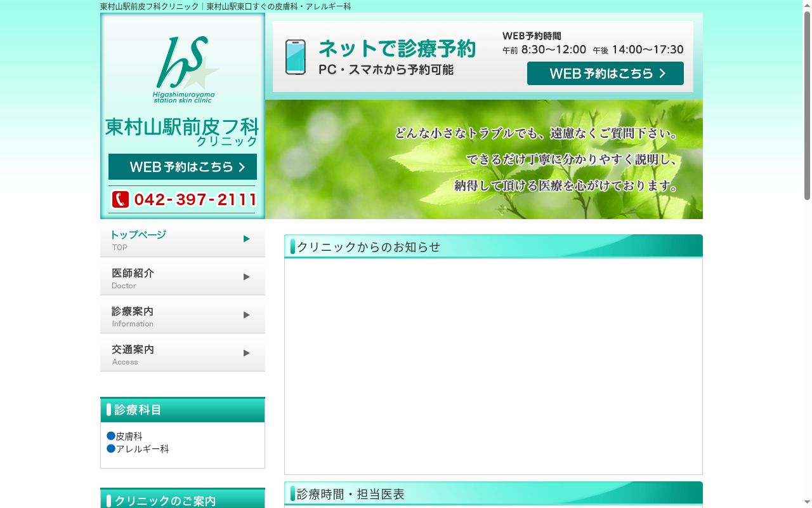Click the PC・スマホから予約可能 text
This screenshot has width=812, height=508.
[x=386, y=70]
